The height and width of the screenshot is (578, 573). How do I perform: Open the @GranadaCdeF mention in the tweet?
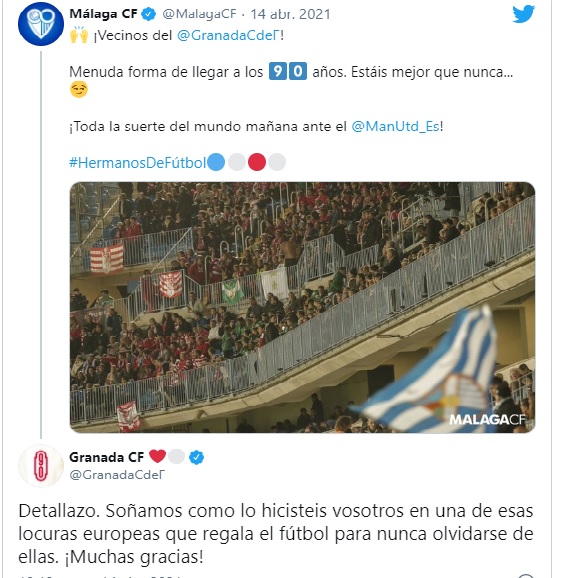[x=229, y=35]
